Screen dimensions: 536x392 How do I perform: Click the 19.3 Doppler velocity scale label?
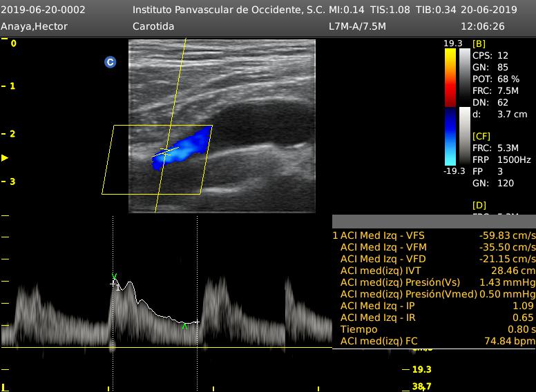421,369
